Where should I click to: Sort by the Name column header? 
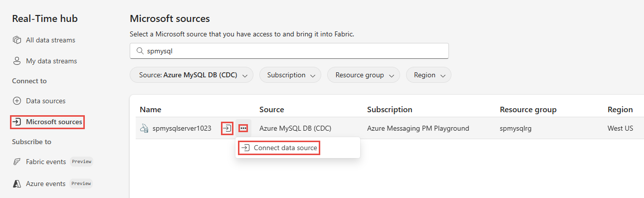(x=151, y=109)
